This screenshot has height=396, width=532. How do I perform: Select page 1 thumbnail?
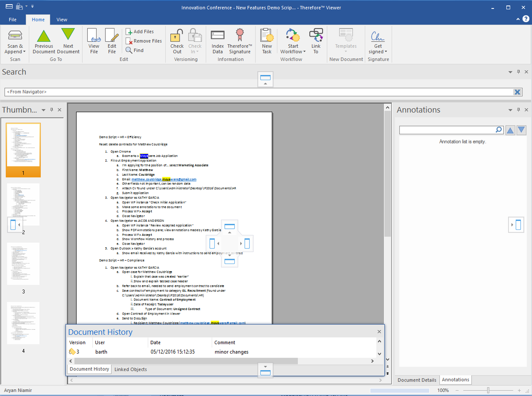pos(23,150)
